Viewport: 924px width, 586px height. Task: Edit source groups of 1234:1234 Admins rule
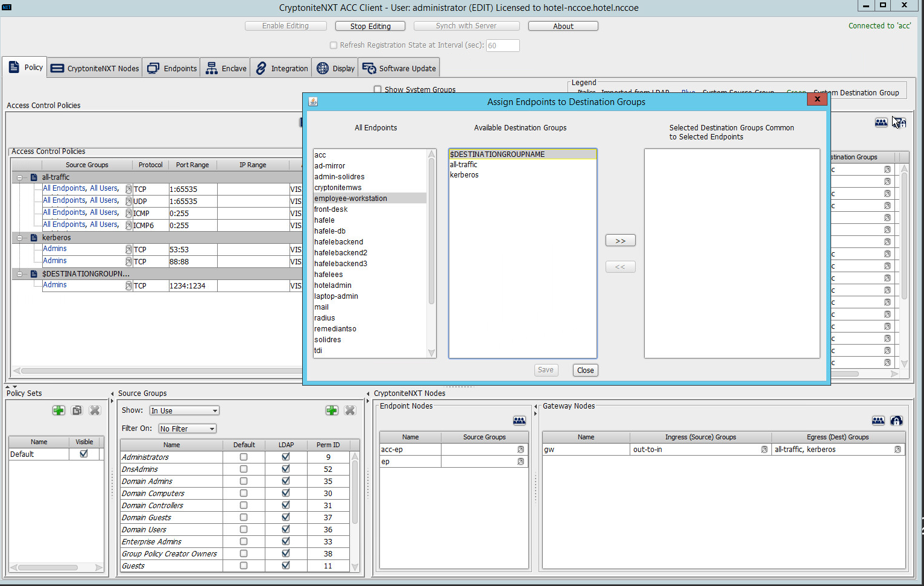(x=128, y=285)
